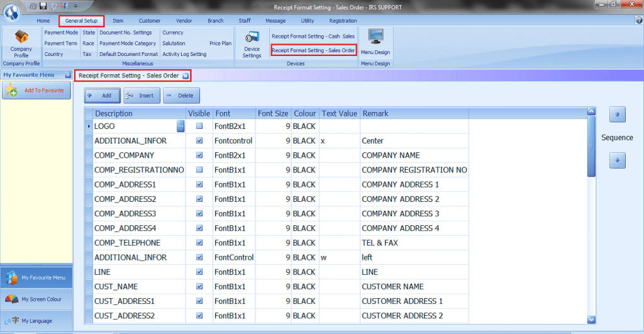This screenshot has height=334, width=644.
Task: Open Default Document Format
Action: click(x=128, y=54)
